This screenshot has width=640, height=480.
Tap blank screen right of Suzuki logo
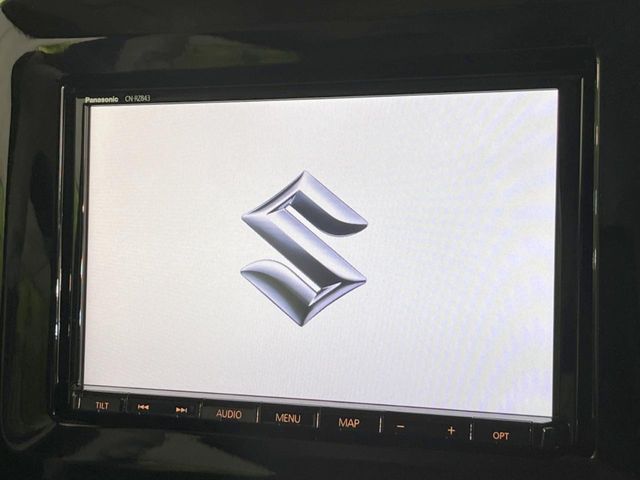460,250
